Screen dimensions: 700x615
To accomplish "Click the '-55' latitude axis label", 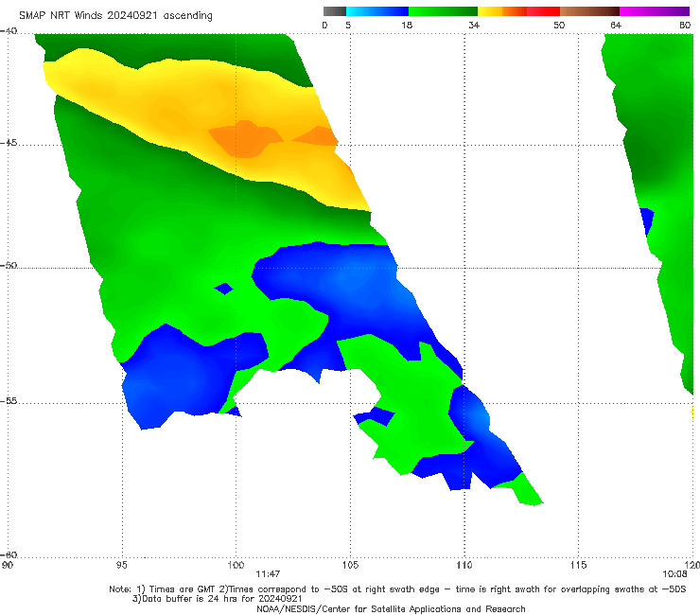I will click(9, 400).
